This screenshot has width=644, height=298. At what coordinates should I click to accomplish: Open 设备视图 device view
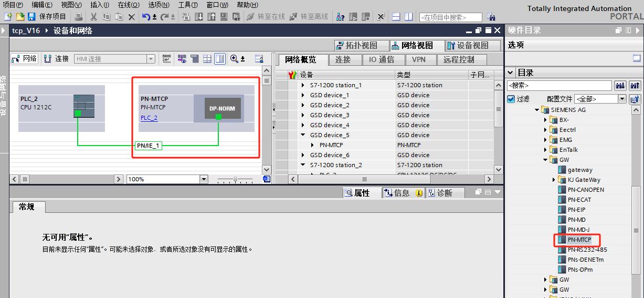467,46
